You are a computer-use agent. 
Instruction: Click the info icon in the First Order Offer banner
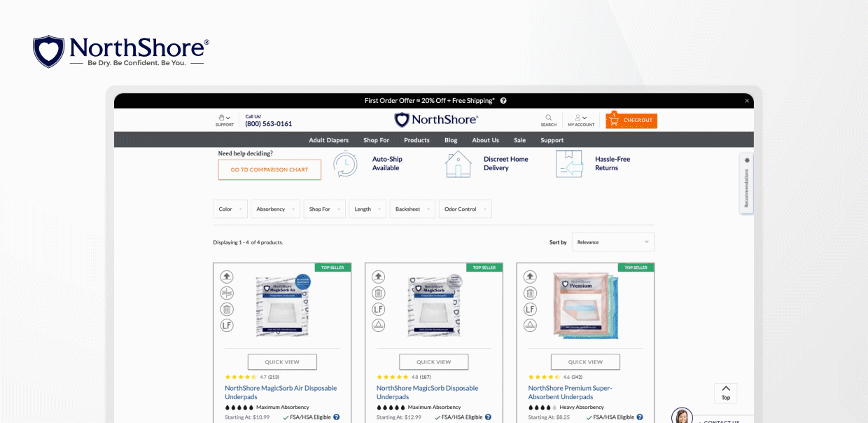point(503,100)
